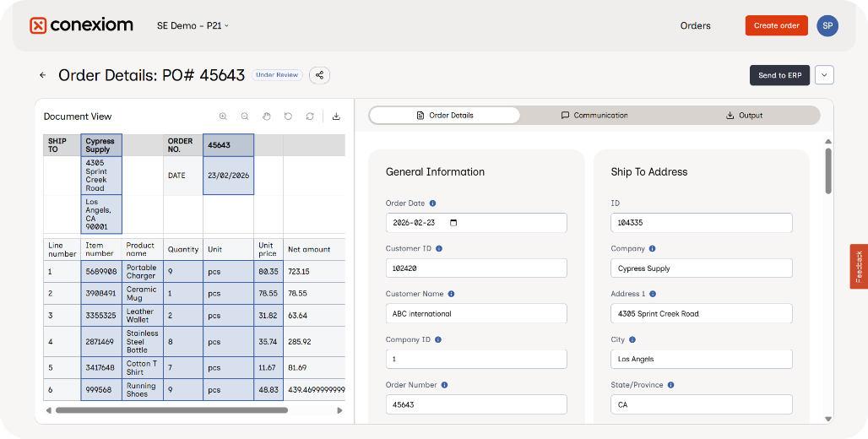The height and width of the screenshot is (439, 868).
Task: Click the Order Date info icon
Action: pos(433,203)
